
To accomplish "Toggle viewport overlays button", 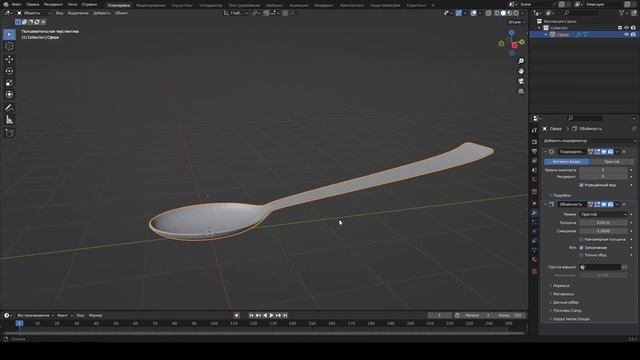I will click(474, 13).
